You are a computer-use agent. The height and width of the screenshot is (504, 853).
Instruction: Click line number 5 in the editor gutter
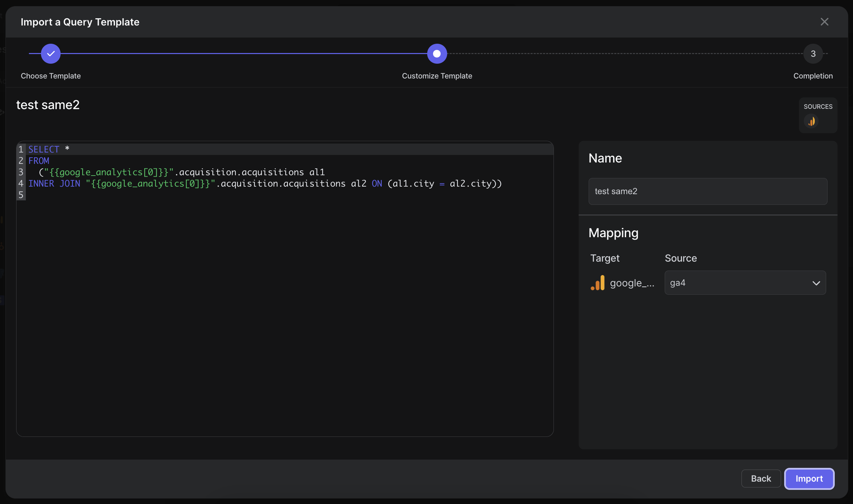[x=21, y=195]
